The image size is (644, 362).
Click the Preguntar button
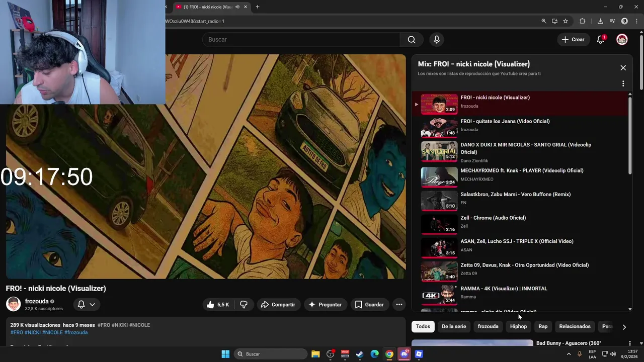[x=325, y=305]
